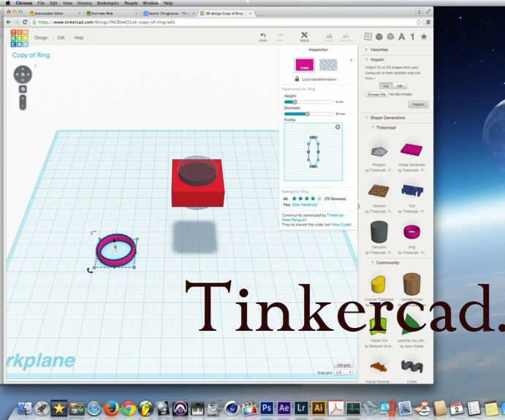
Task: Open Tinkercad's Help menu beside Edit
Action: tap(79, 38)
